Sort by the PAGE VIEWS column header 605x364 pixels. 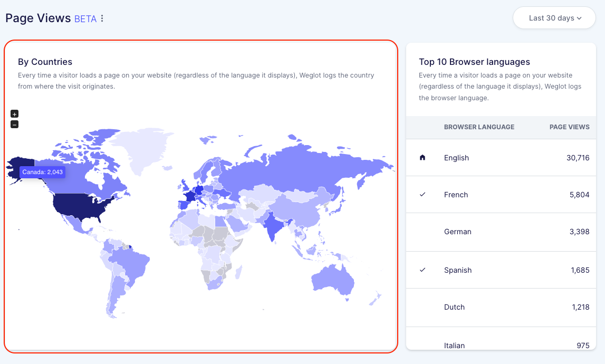[x=569, y=127]
